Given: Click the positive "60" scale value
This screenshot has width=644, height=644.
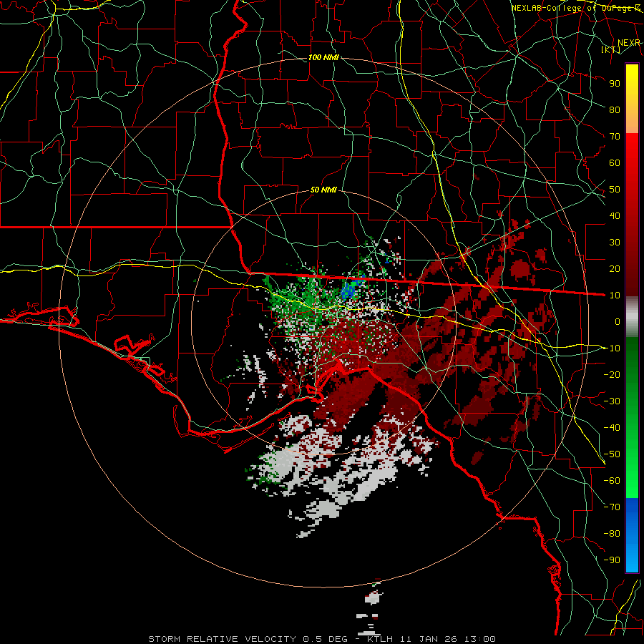Looking at the screenshot, I should [615, 162].
